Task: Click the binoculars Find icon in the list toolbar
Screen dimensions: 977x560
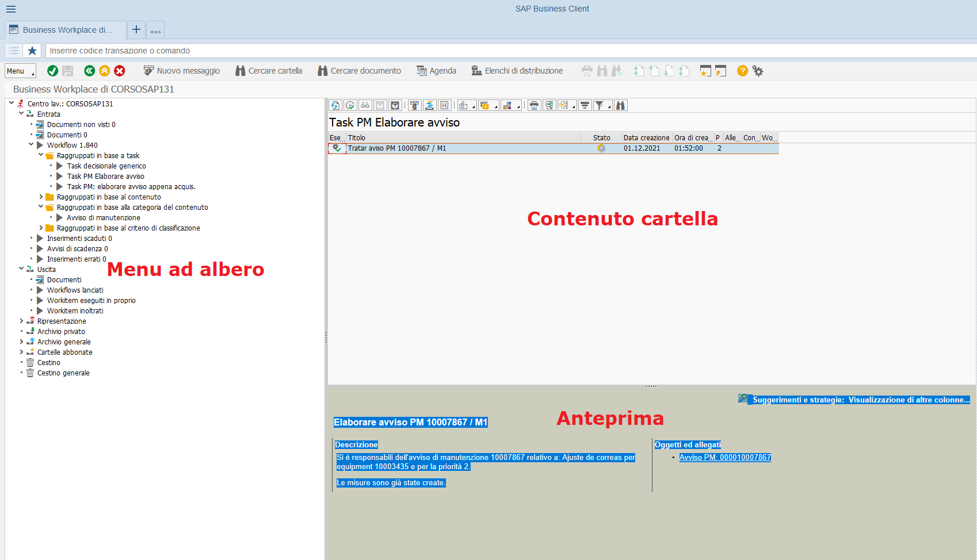Action: tap(620, 105)
